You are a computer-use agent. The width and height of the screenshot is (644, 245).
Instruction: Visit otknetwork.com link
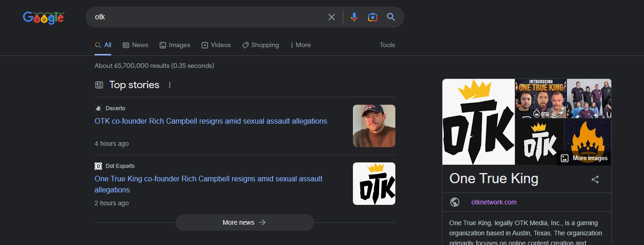pyautogui.click(x=494, y=202)
